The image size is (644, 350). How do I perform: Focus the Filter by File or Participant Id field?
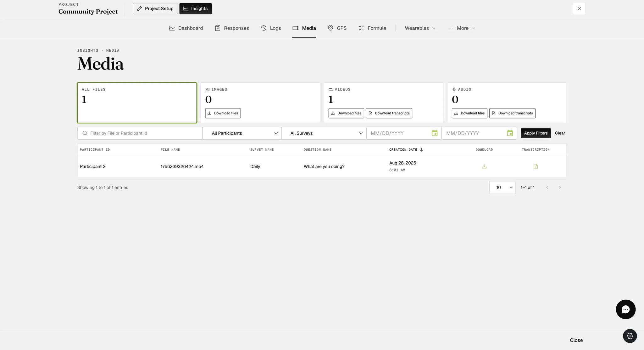click(140, 133)
